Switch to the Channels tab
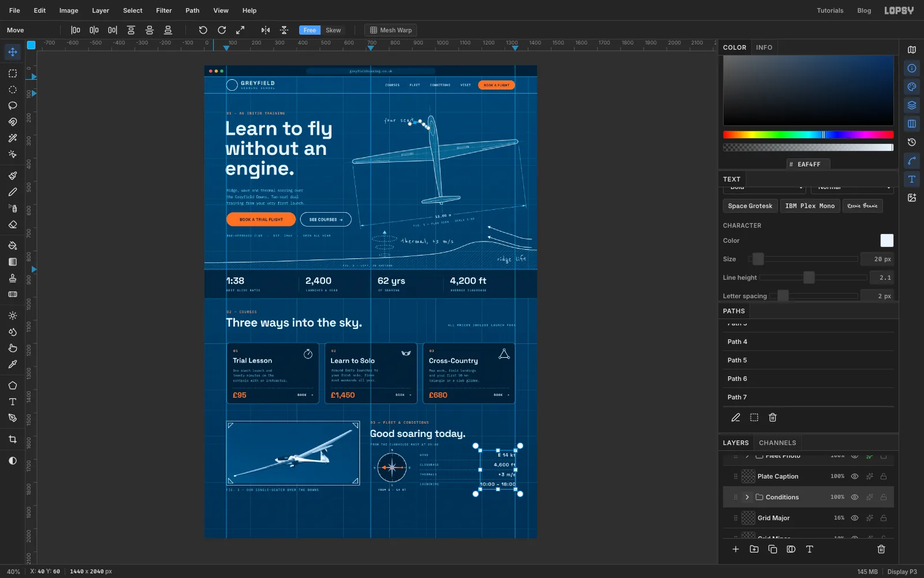Image resolution: width=924 pixels, height=578 pixels. tap(777, 443)
